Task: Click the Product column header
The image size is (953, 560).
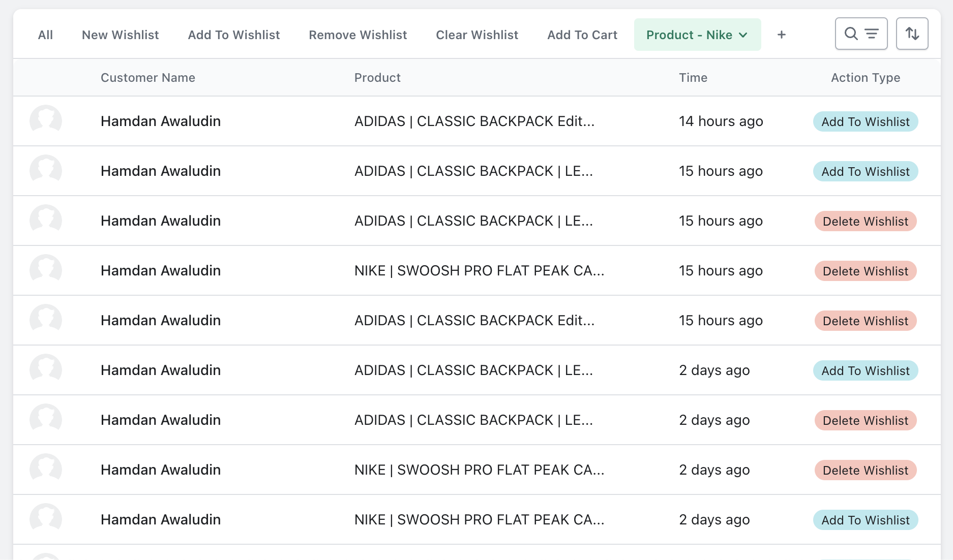Action: click(377, 78)
